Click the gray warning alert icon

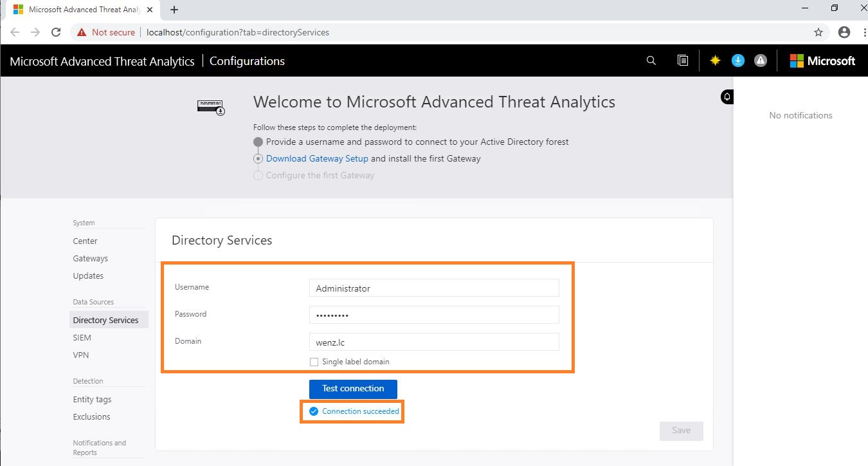[761, 61]
